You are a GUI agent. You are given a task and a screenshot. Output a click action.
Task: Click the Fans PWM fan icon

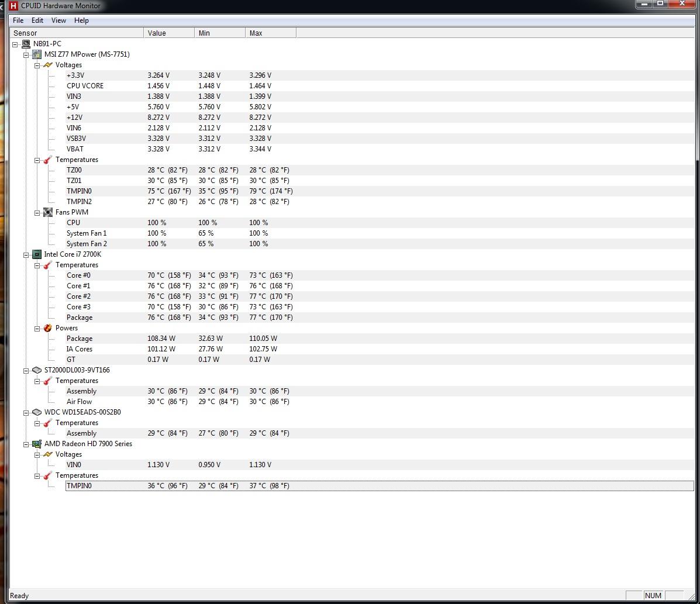[x=48, y=212]
